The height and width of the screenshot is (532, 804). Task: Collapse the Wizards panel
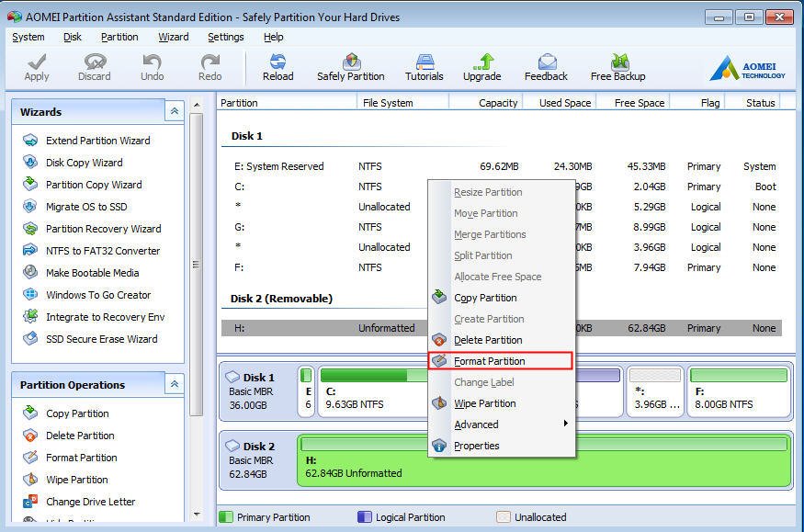click(175, 111)
